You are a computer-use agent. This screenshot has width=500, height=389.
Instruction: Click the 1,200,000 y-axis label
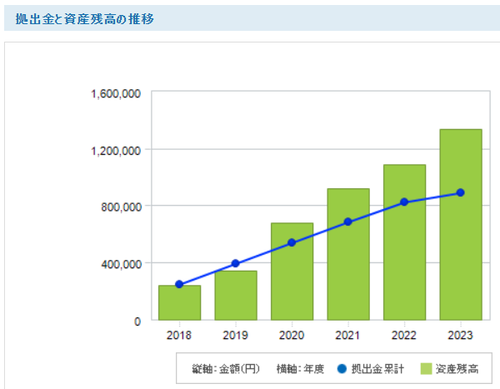tap(116, 151)
